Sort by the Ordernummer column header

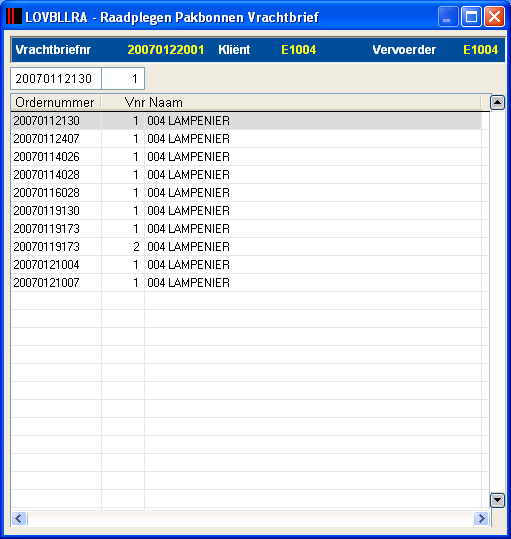point(56,102)
